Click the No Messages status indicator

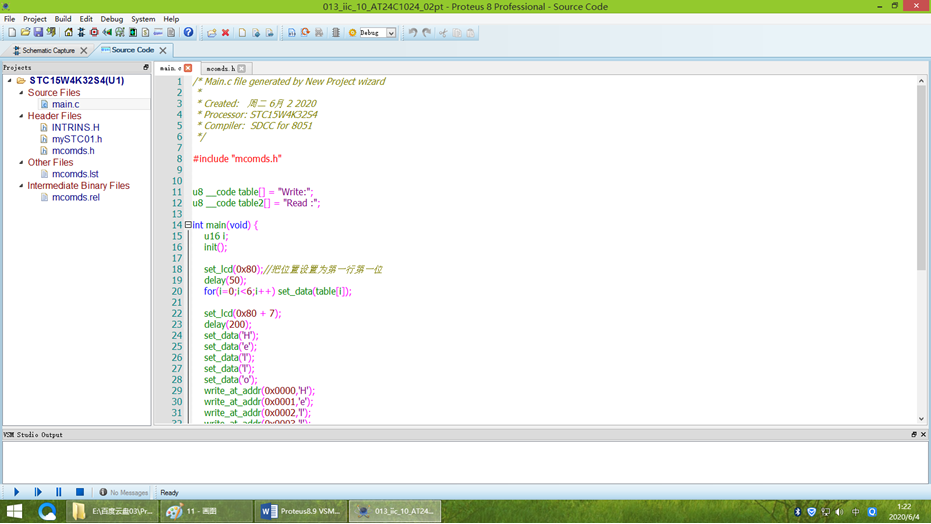(x=124, y=493)
